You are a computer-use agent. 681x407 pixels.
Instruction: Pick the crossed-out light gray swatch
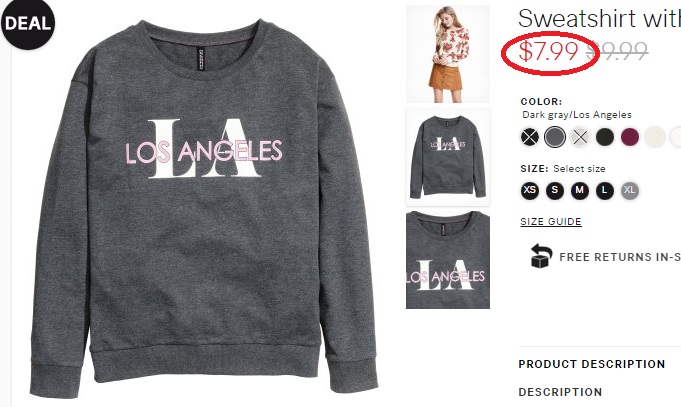pyautogui.click(x=579, y=137)
